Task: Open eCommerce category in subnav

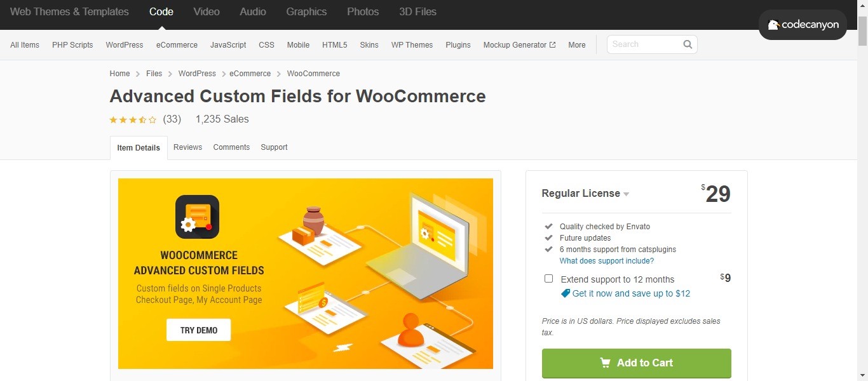Action: (177, 45)
